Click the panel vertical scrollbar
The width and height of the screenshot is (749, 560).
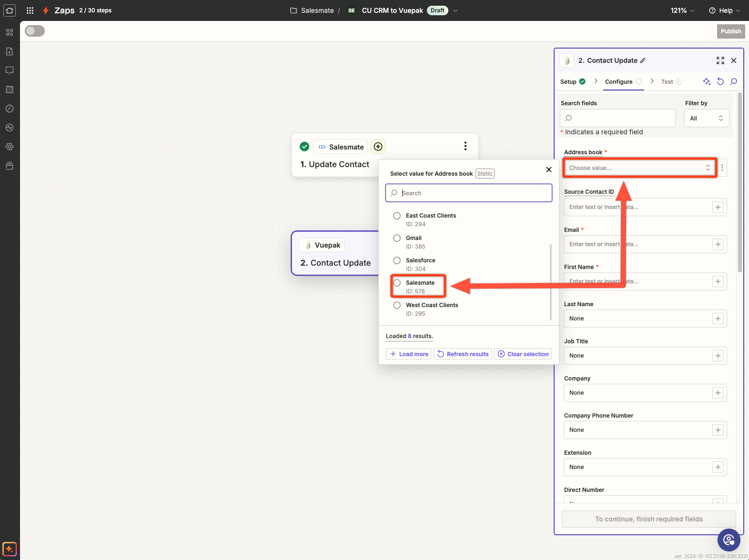(x=740, y=182)
